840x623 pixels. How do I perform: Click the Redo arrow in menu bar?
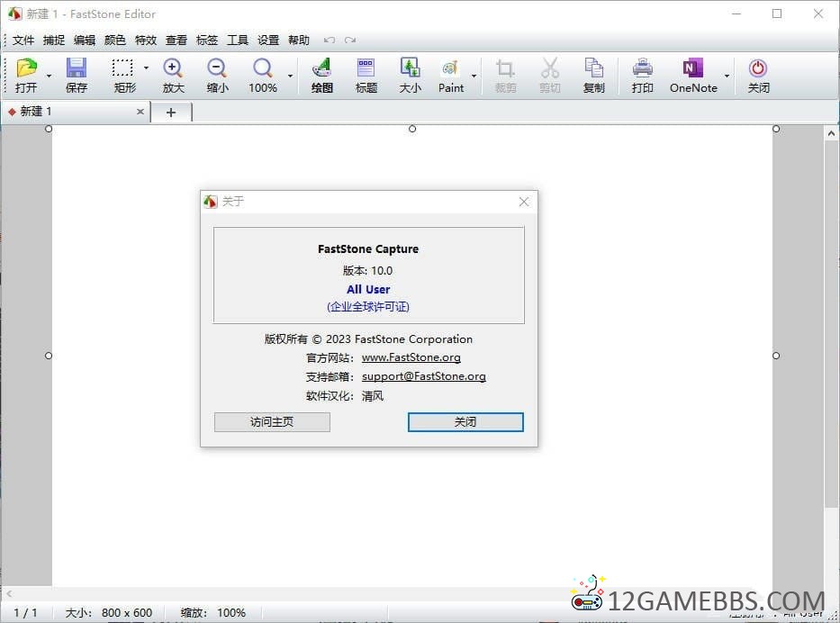coord(350,41)
